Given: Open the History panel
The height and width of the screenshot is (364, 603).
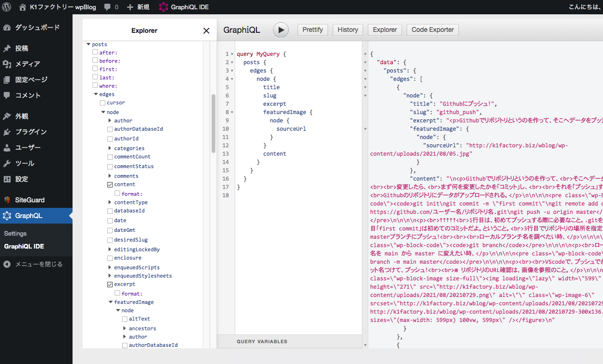Looking at the screenshot, I should 348,30.
